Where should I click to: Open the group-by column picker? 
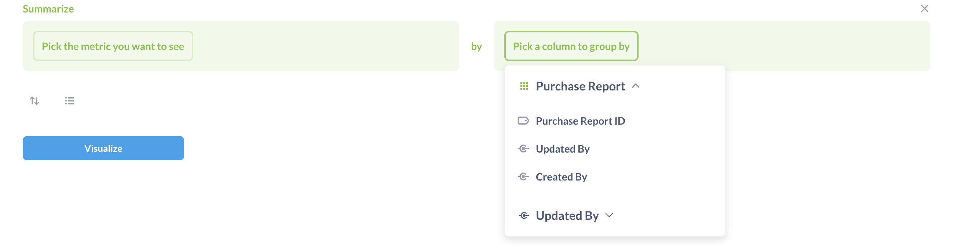tap(571, 46)
